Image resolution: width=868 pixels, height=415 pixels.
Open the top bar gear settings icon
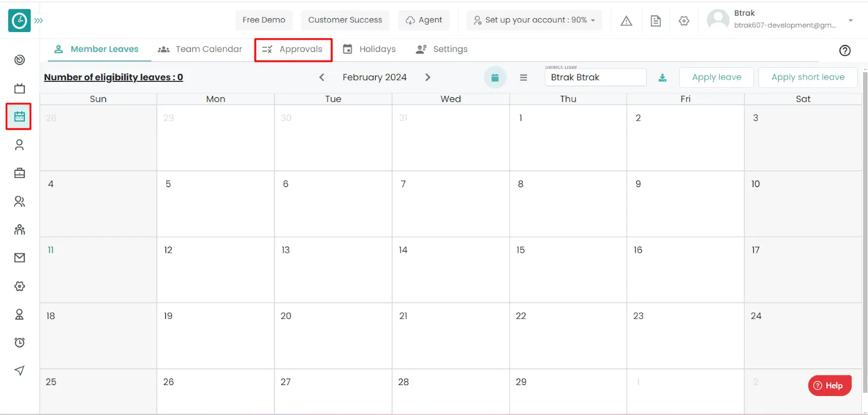coord(684,21)
